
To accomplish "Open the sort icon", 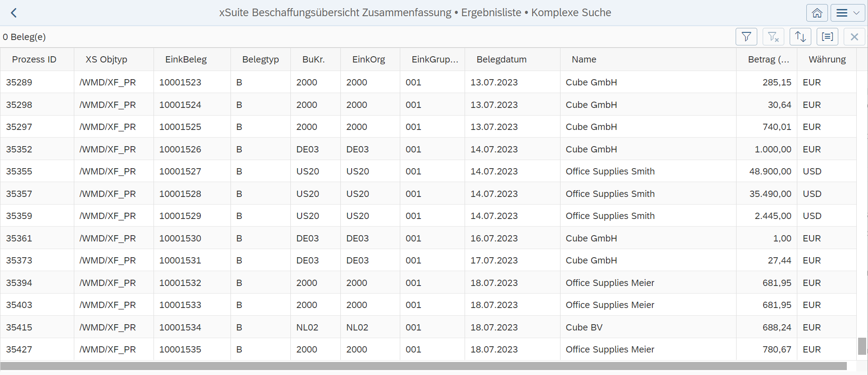I will click(800, 36).
